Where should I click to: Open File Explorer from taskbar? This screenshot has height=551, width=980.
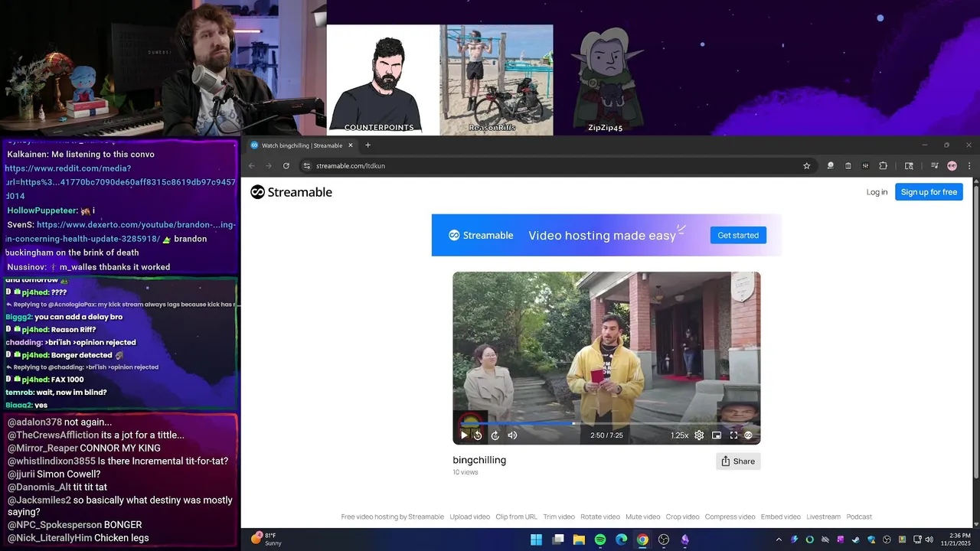tap(579, 540)
